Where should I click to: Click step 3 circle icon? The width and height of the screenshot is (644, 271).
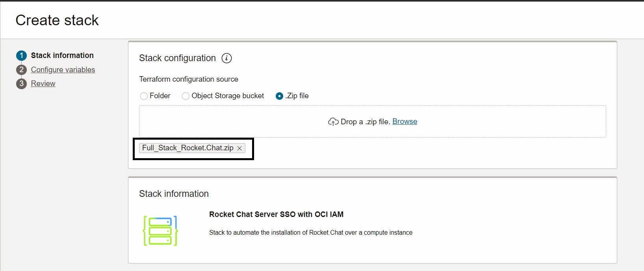click(21, 84)
